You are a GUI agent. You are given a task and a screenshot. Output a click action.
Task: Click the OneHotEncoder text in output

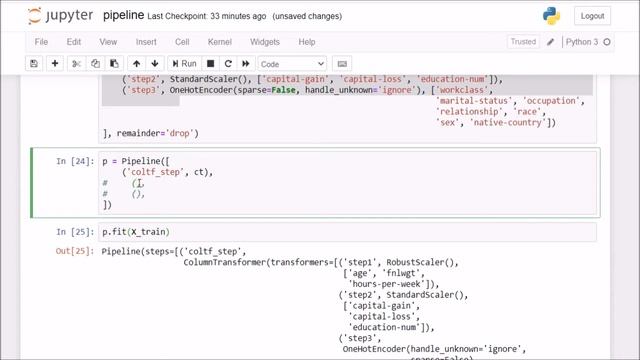pos(374,349)
